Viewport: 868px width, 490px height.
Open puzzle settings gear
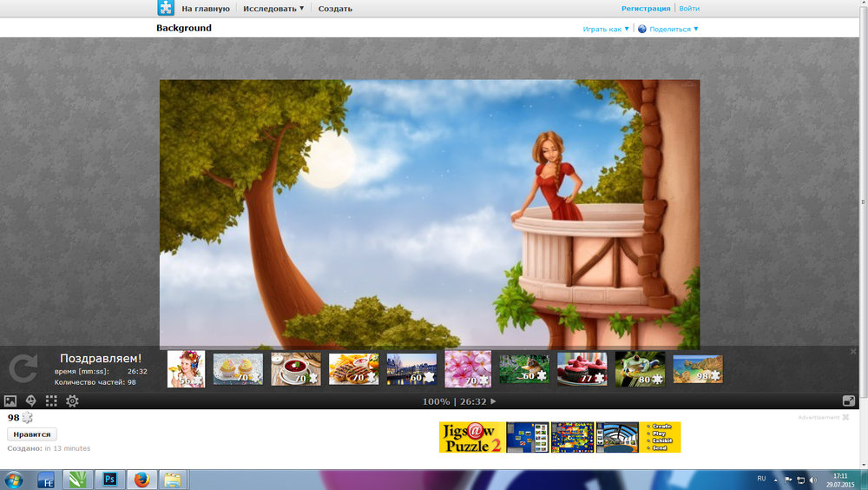(x=72, y=401)
